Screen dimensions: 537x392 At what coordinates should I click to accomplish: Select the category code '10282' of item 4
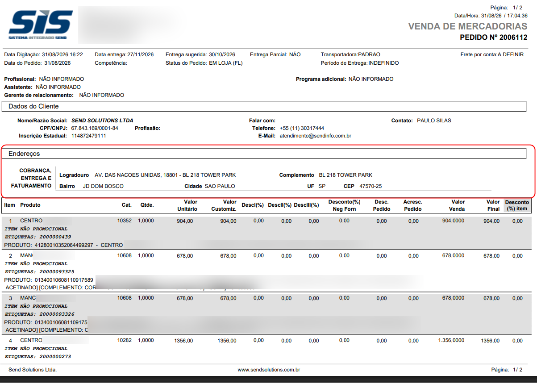[125, 340]
